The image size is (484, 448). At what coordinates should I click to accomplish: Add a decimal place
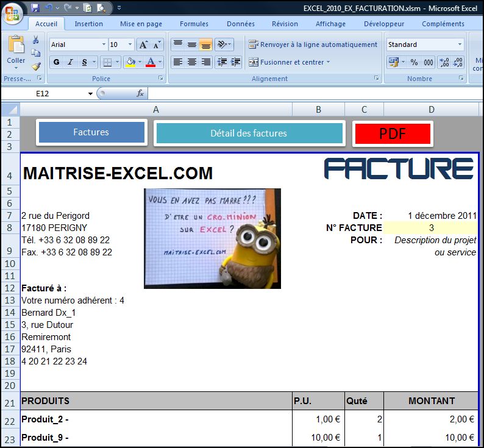coord(444,62)
